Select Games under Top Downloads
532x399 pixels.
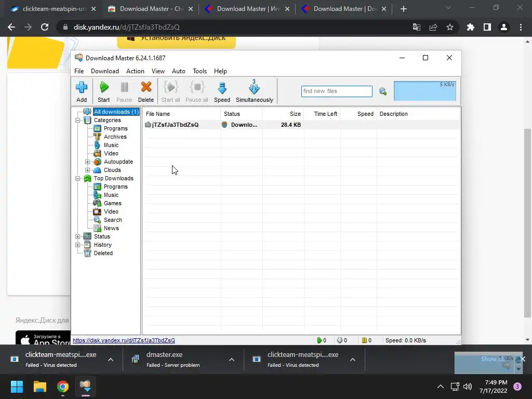coord(112,203)
